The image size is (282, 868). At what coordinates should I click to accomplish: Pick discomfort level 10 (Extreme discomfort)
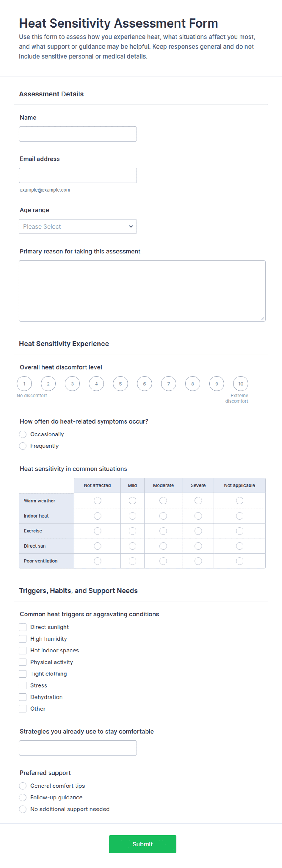[240, 384]
